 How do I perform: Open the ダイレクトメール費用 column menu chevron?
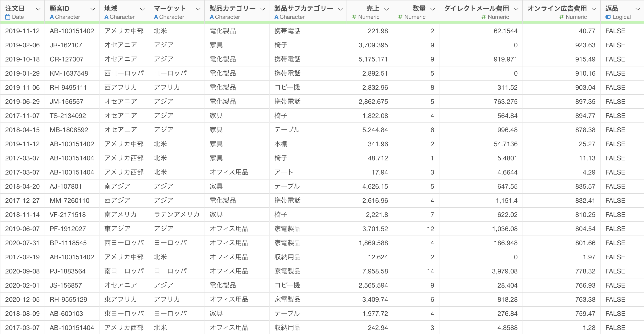coord(516,9)
